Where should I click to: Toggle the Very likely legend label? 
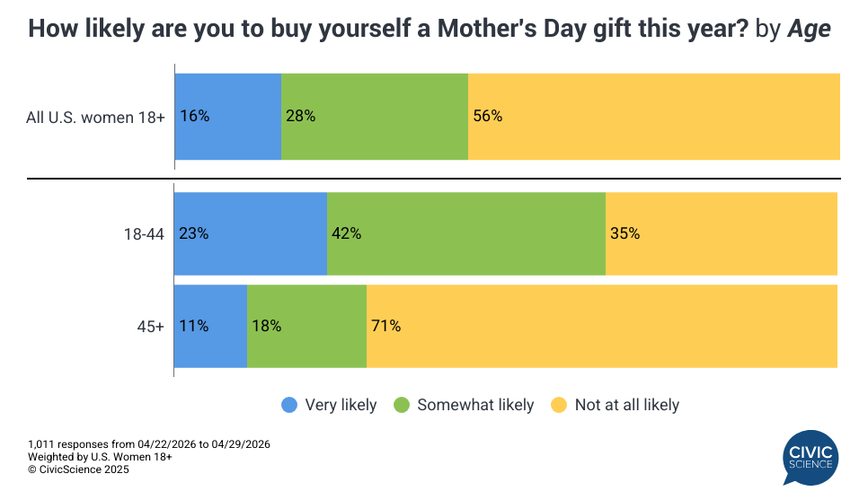341,405
